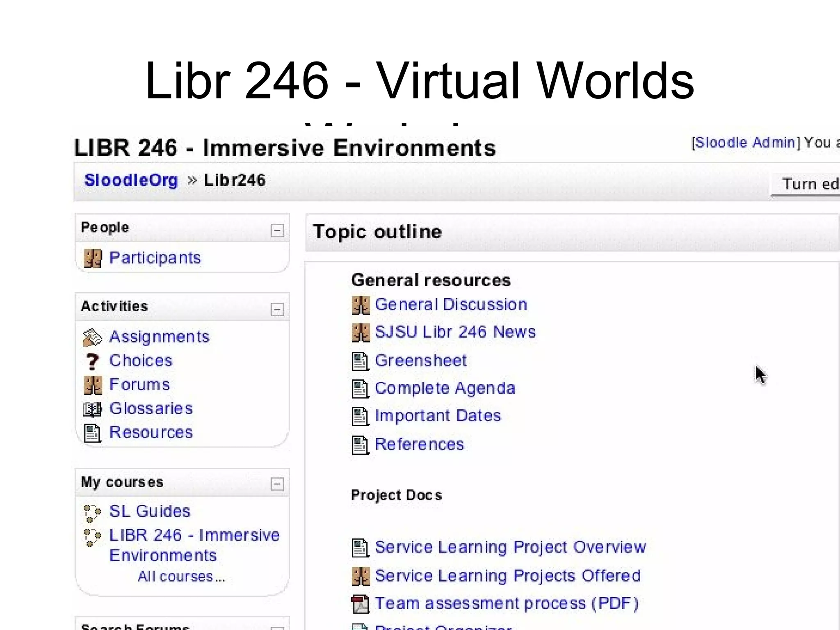The width and height of the screenshot is (840, 630).
Task: Open Service Learning Projects Offered
Action: coord(508,576)
